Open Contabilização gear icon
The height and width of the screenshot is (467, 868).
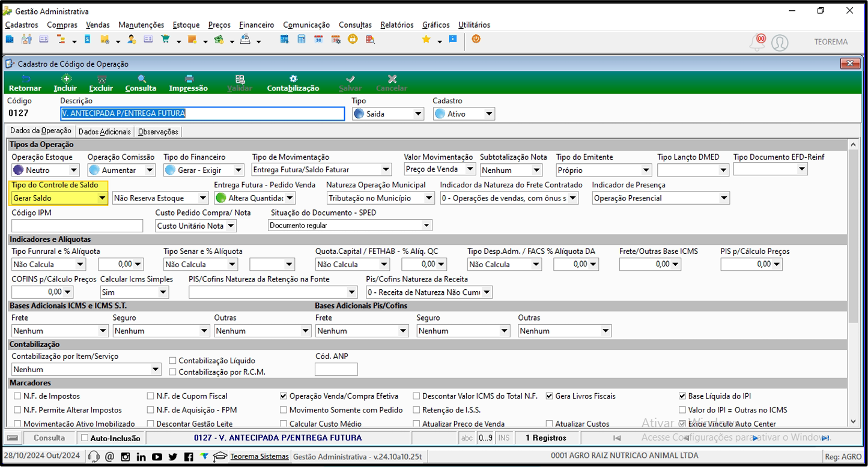pos(293,79)
